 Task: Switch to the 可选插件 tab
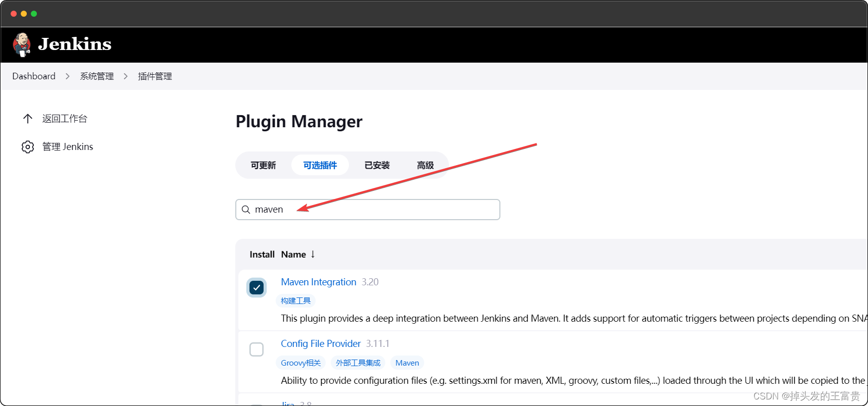pyautogui.click(x=320, y=165)
